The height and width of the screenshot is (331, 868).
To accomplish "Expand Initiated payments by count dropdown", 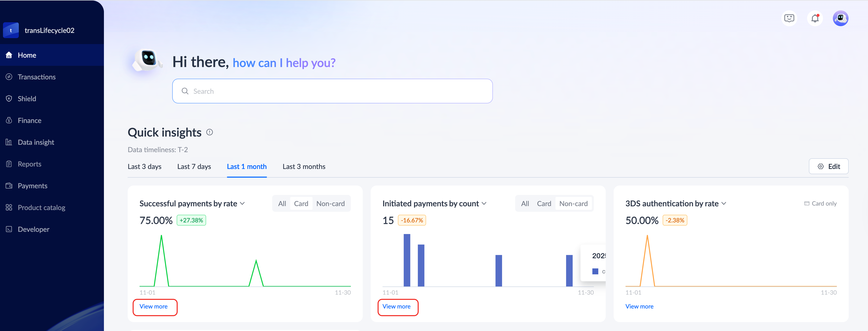I will 484,203.
